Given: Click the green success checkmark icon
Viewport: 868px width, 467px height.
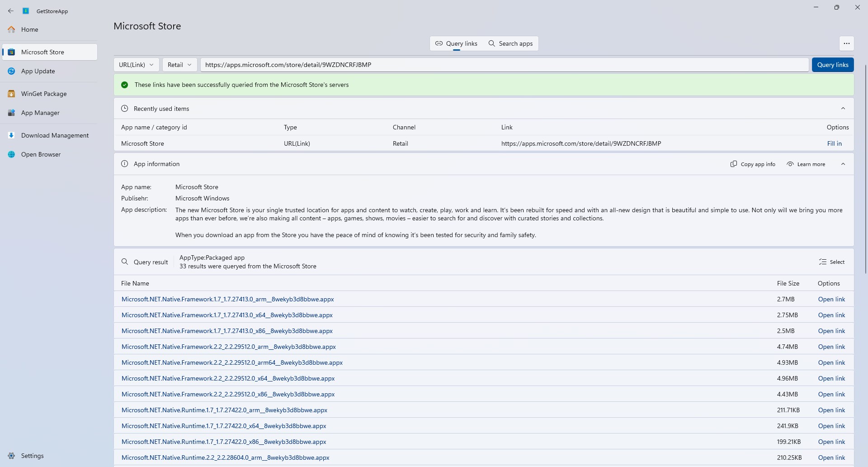Looking at the screenshot, I should pos(125,85).
